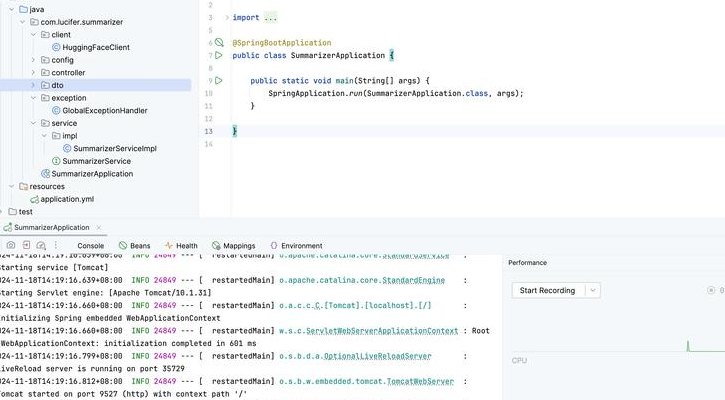Click the round record icon in Performance panel
Image resolution: width=725 pixels, height=400 pixels.
tap(711, 290)
